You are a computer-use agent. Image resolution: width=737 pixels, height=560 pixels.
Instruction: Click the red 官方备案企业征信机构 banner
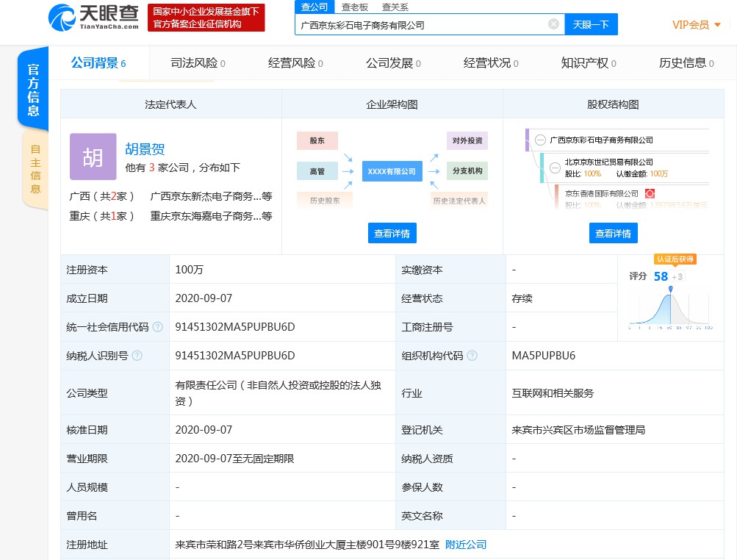click(x=206, y=18)
